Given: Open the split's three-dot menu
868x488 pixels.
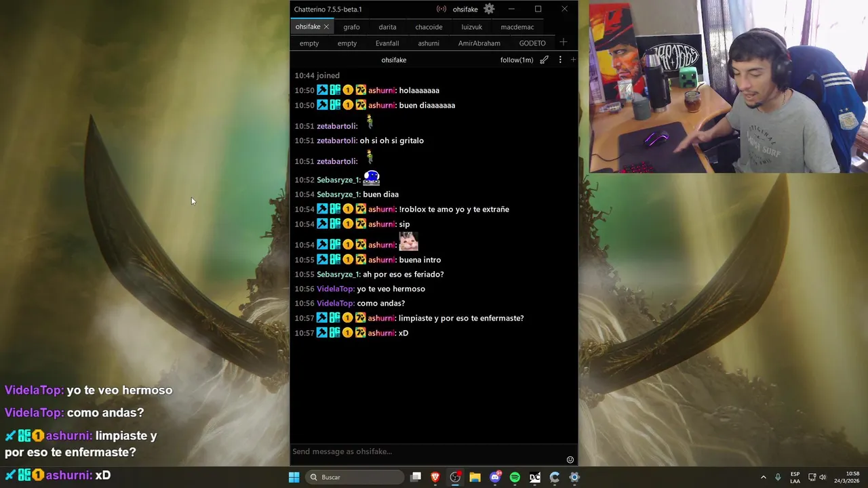Looking at the screenshot, I should [559, 60].
